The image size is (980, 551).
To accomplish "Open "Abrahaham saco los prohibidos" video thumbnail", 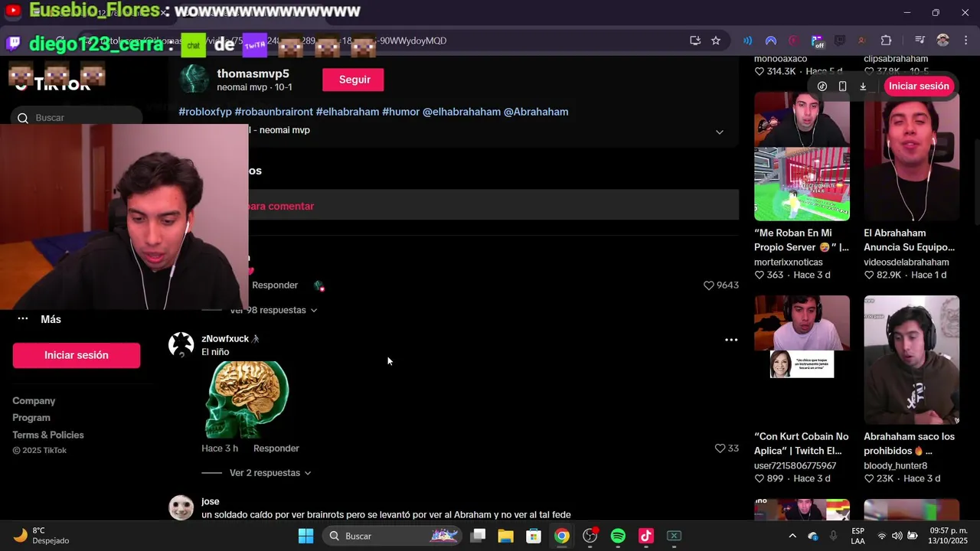I will pyautogui.click(x=911, y=360).
